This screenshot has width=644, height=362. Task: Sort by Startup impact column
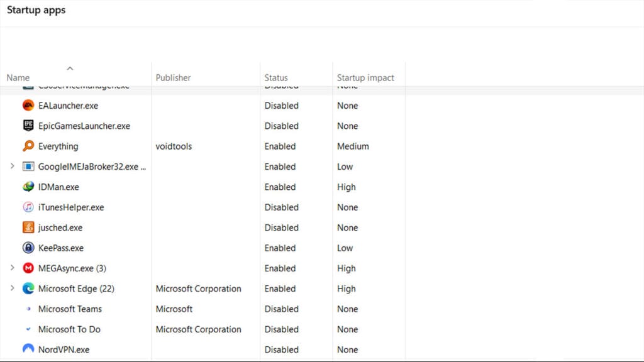tap(365, 78)
